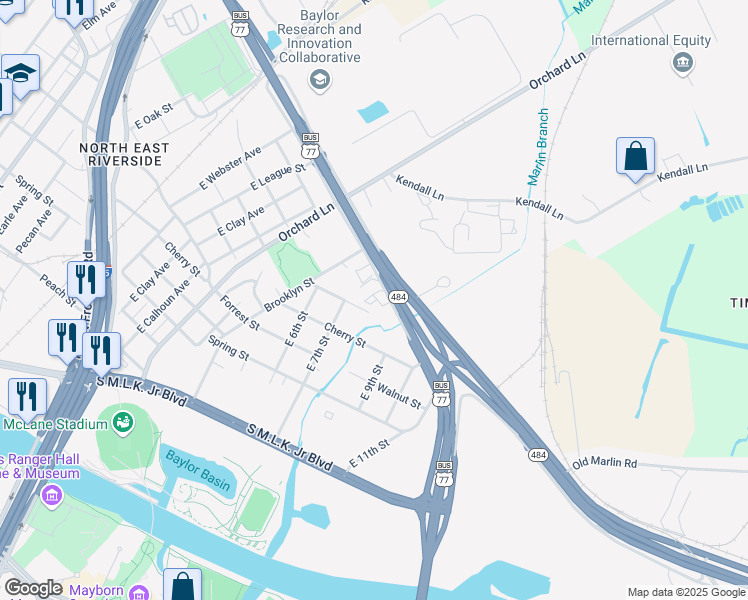Viewport: 748px width, 600px height.
Task: Open the shopping bag pin near Kendall Ln
Action: pyautogui.click(x=635, y=159)
